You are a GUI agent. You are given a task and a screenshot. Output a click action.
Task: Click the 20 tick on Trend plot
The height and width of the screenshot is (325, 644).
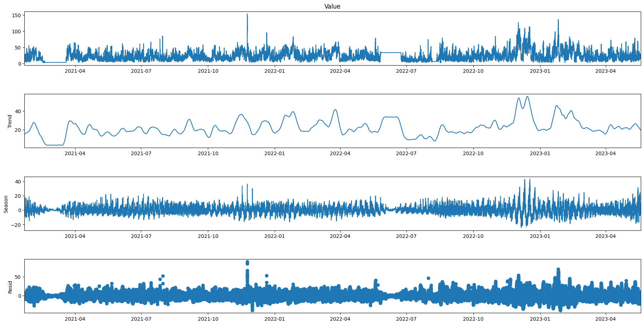19,130
